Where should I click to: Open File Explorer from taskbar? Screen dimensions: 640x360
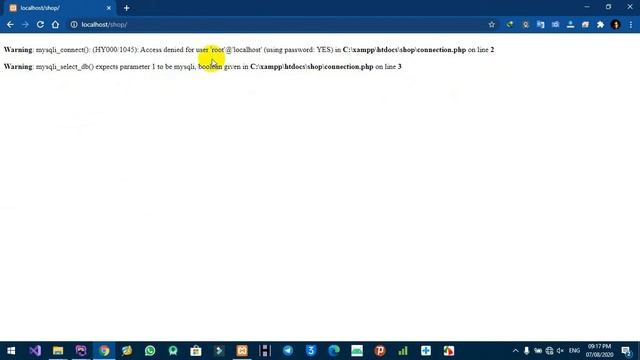tap(58, 351)
